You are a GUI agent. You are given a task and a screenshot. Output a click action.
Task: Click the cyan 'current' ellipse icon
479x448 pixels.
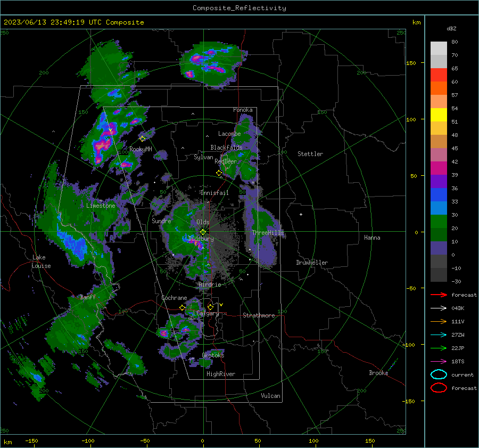(x=439, y=374)
